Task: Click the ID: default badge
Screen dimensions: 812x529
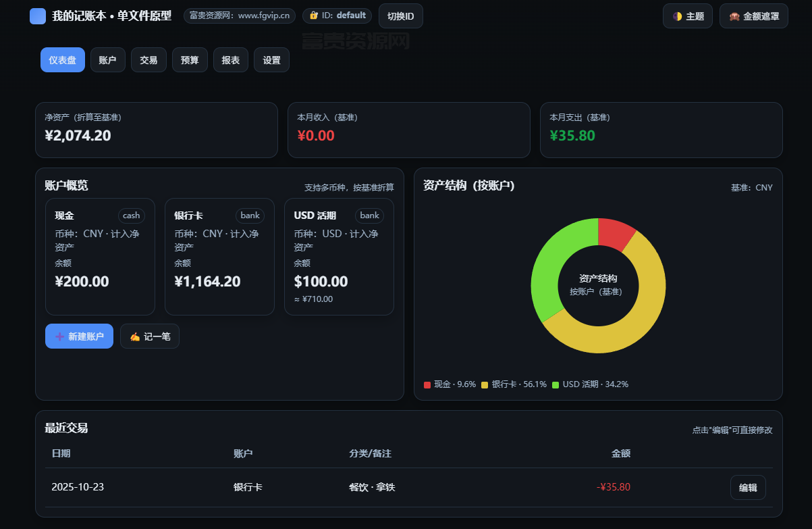Action: tap(337, 16)
